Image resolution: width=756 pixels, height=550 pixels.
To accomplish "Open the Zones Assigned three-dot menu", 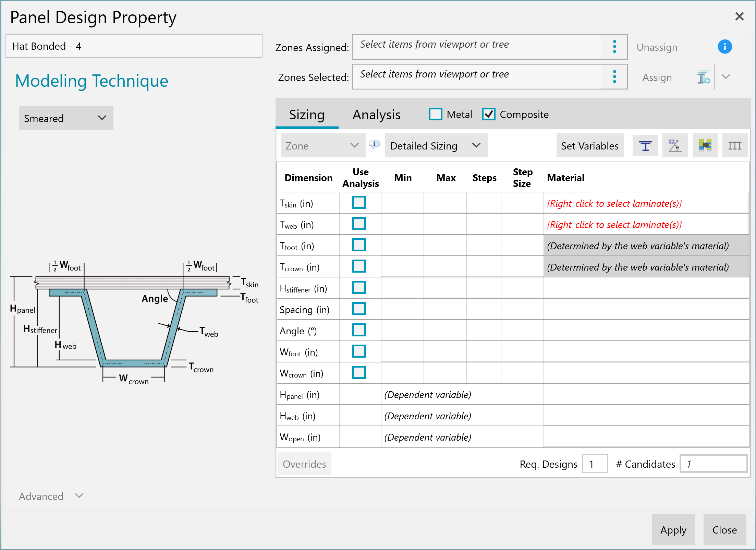I will [614, 47].
